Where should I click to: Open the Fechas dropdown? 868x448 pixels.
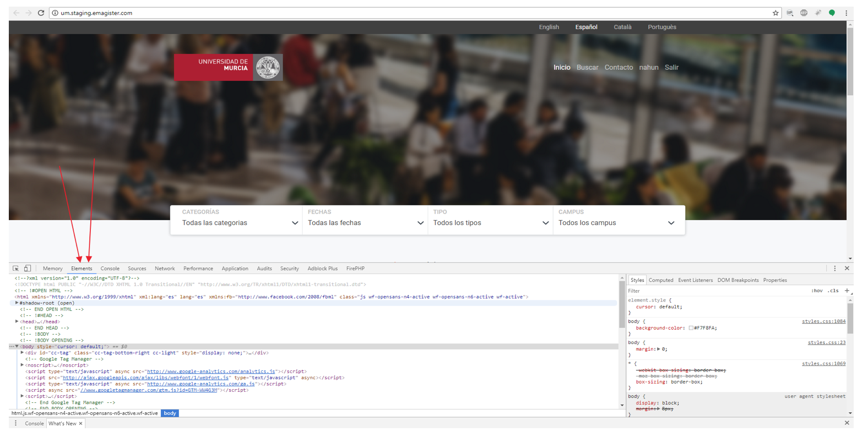365,220
